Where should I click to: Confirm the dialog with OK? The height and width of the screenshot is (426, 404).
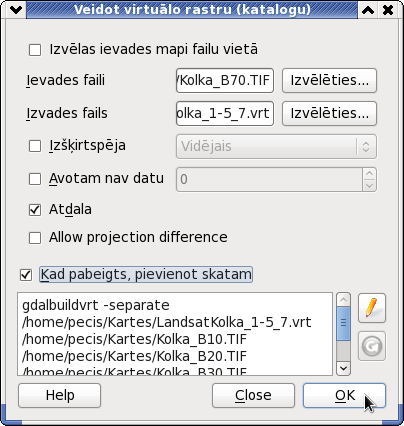(344, 395)
